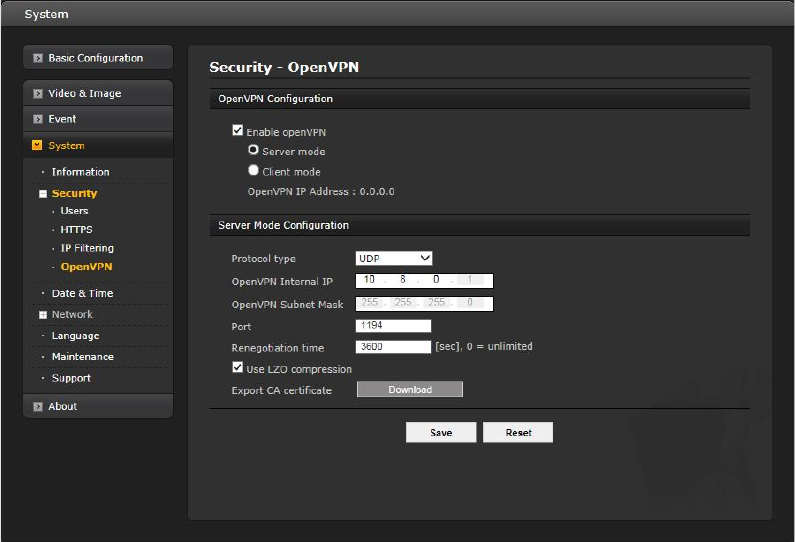Viewport: 795px width, 542px height.
Task: Save the OpenVPN configuration
Action: [x=441, y=432]
